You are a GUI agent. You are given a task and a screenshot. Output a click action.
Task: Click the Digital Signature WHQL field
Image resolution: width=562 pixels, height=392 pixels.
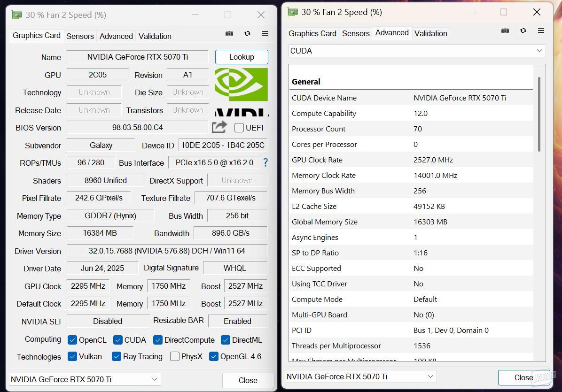235,268
